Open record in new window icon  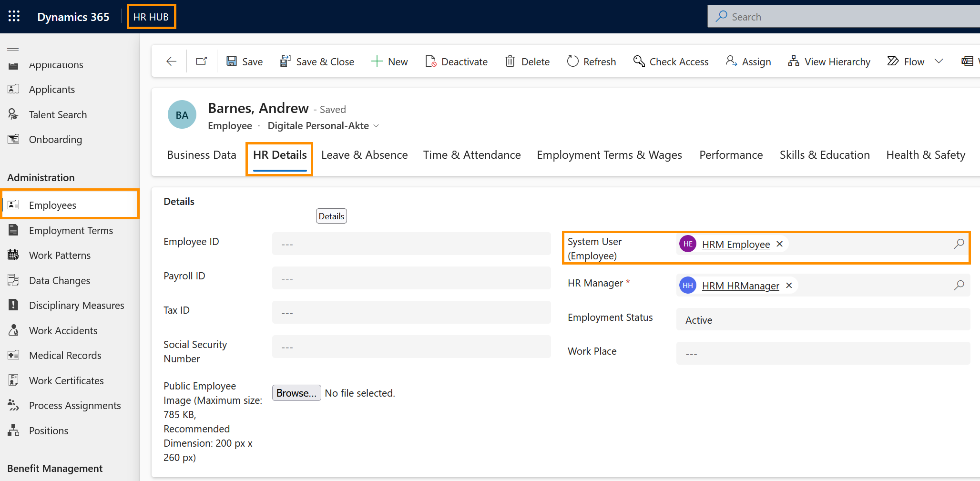[x=202, y=61]
